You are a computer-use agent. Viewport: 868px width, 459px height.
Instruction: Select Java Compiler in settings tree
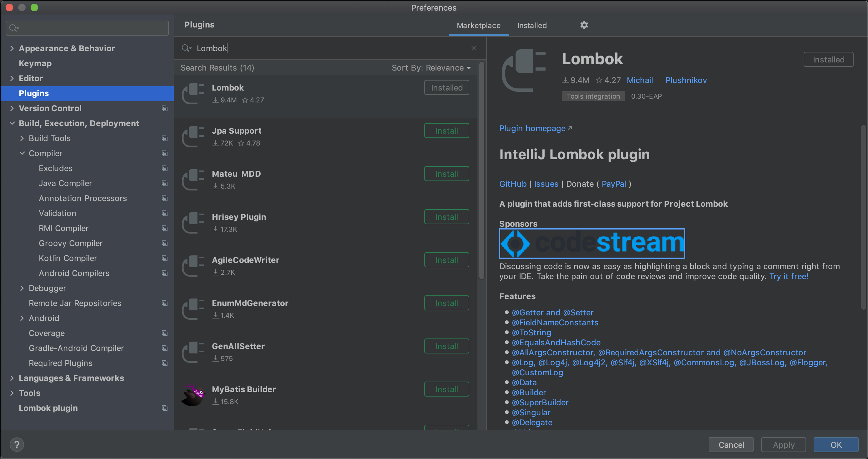[x=65, y=183]
